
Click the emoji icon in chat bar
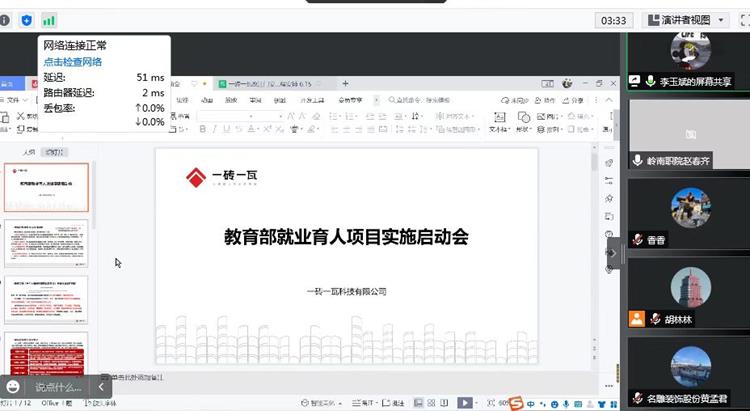tap(14, 386)
